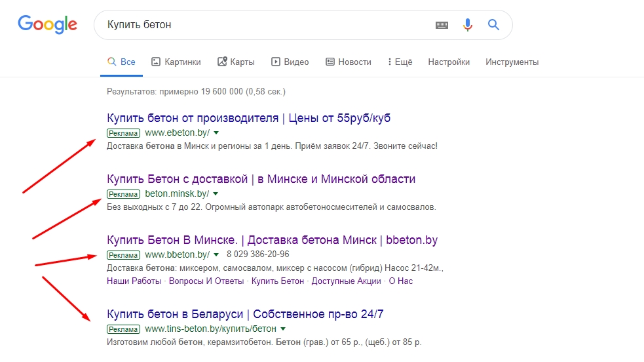Open ad link Купить бетон в Беларуси
644x362 pixels.
click(x=245, y=314)
